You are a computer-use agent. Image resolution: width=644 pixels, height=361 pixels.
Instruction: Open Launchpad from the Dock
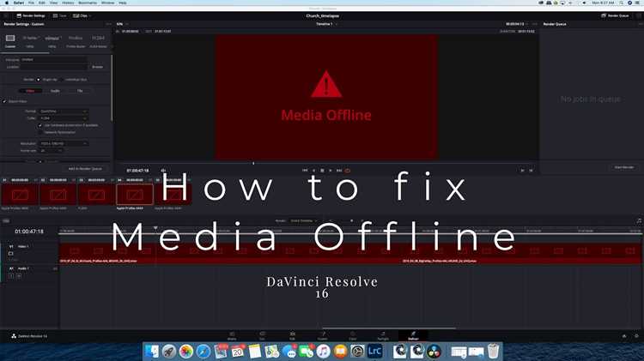click(x=169, y=352)
